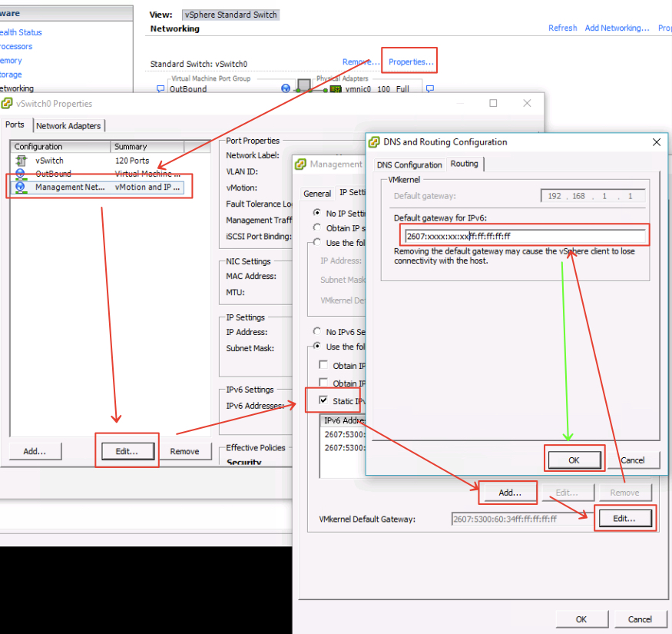
Task: Click the virtual switch box icon in diagram
Action: (304, 85)
